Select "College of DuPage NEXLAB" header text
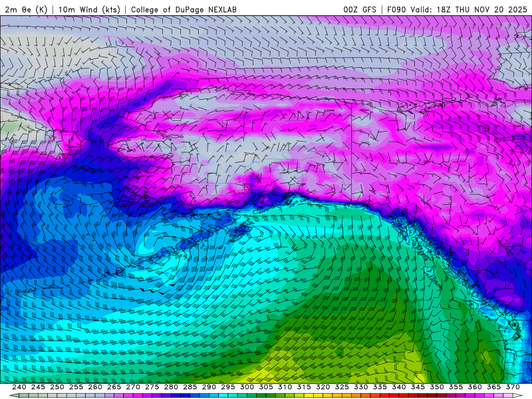 (184, 9)
